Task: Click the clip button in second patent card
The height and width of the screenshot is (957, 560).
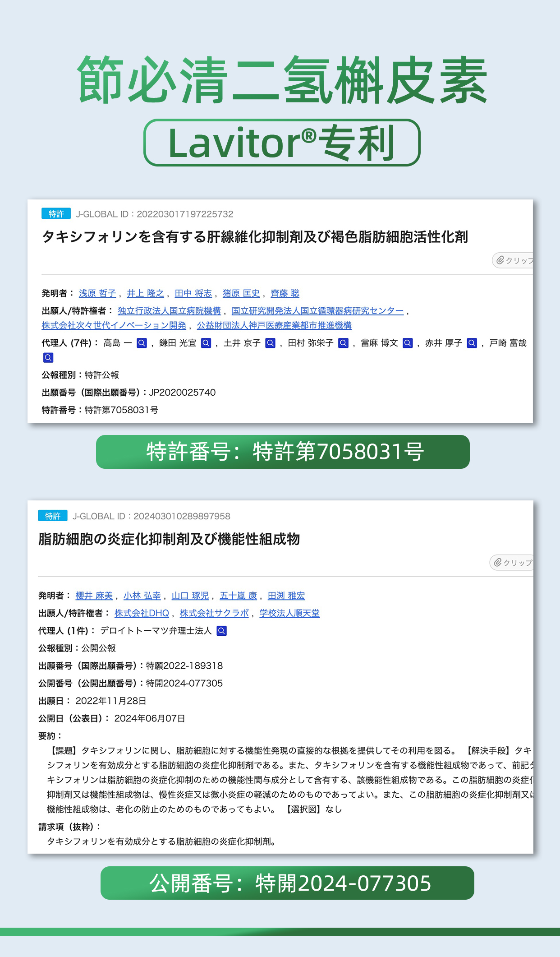Action: (511, 563)
